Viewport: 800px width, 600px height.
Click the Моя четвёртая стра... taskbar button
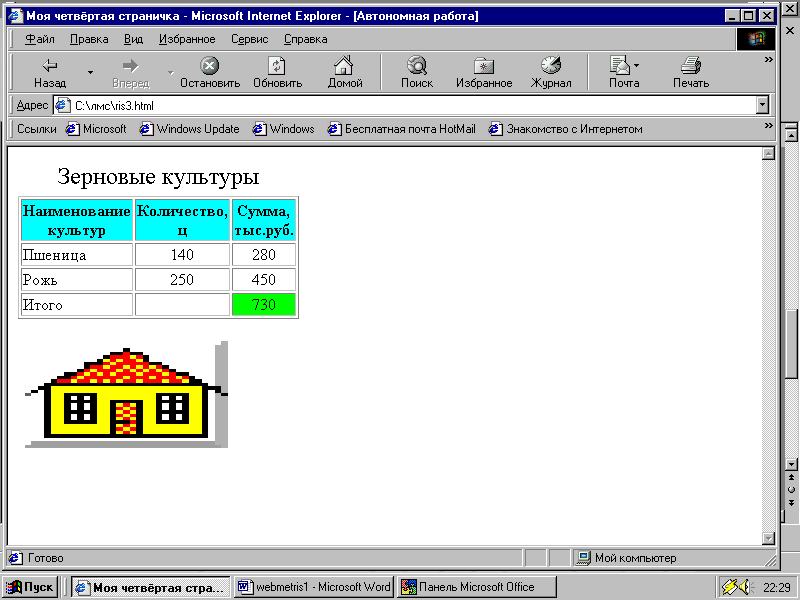tap(151, 587)
